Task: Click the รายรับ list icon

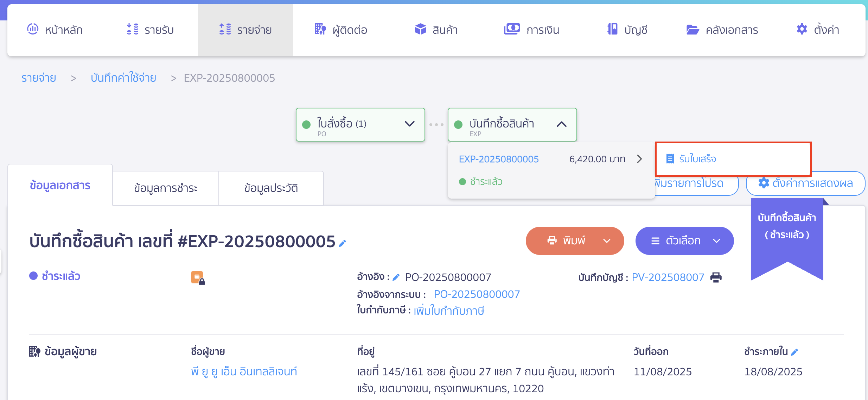Action: (133, 29)
